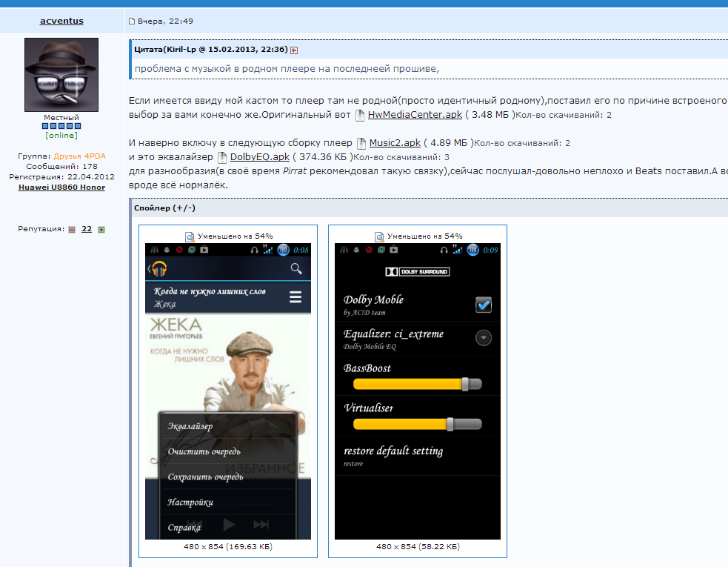Click file icon next to HwMediaCenter.apk

(360, 115)
